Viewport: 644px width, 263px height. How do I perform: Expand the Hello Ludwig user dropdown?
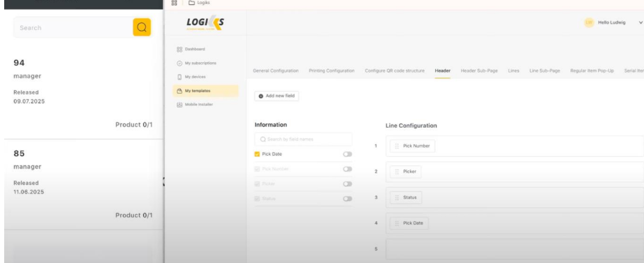point(641,22)
